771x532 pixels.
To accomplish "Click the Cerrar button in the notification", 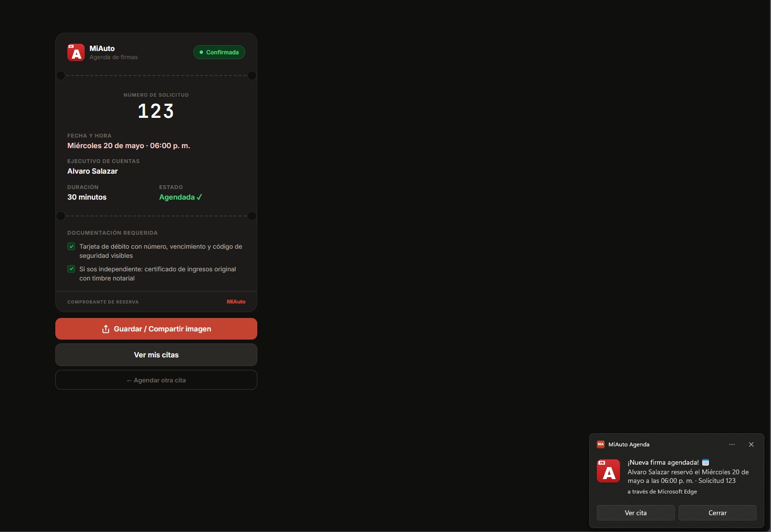I will tap(718, 513).
